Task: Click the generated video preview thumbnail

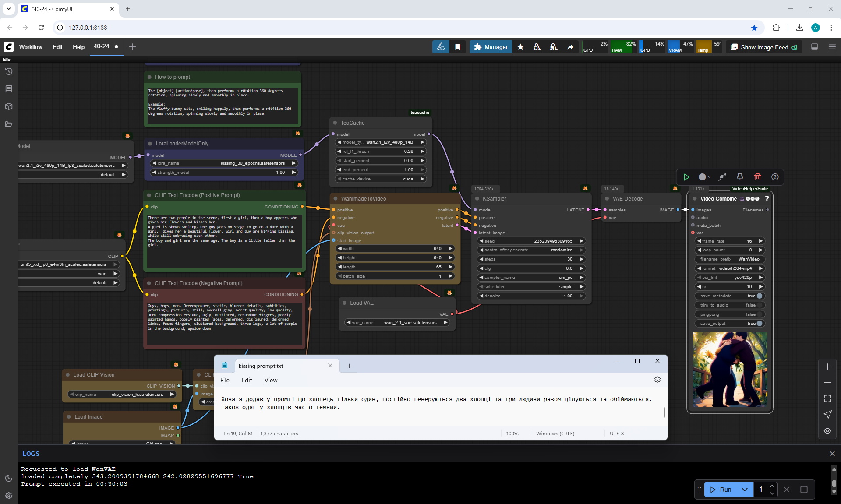Action: pos(730,370)
